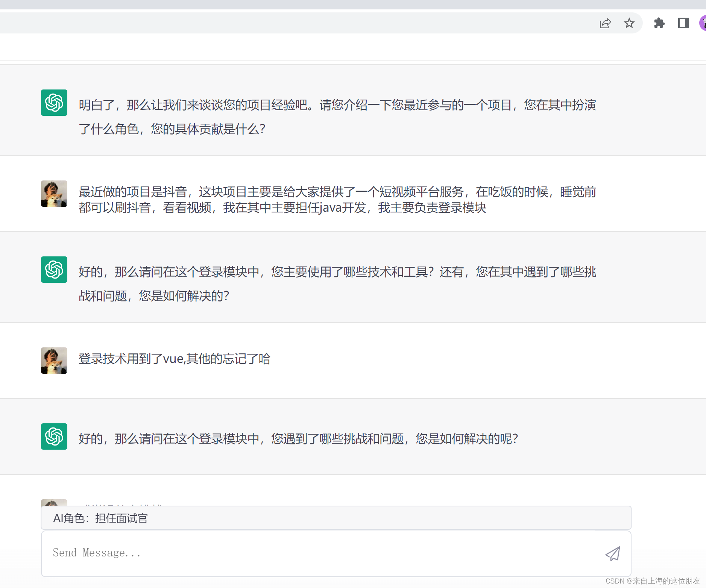The height and width of the screenshot is (588, 706).
Task: Click the user avatar next to the 抖音 project answer
Action: [54, 194]
